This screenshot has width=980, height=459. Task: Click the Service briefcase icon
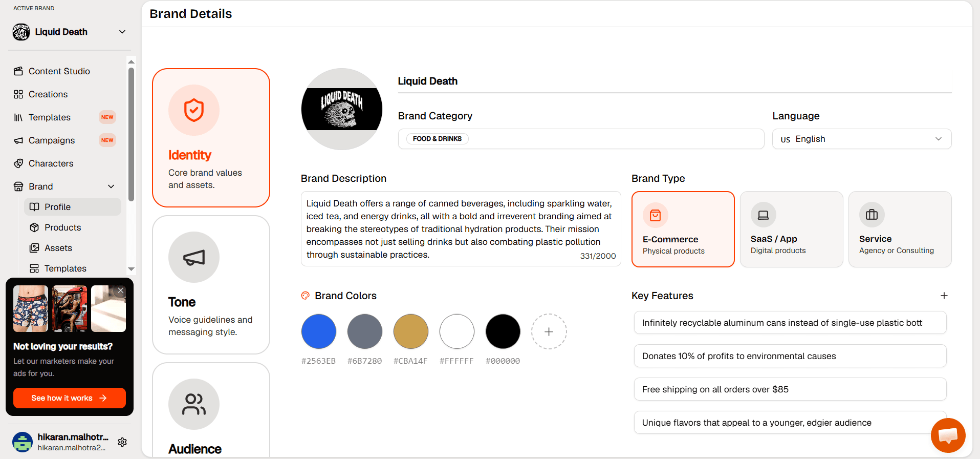point(872,215)
